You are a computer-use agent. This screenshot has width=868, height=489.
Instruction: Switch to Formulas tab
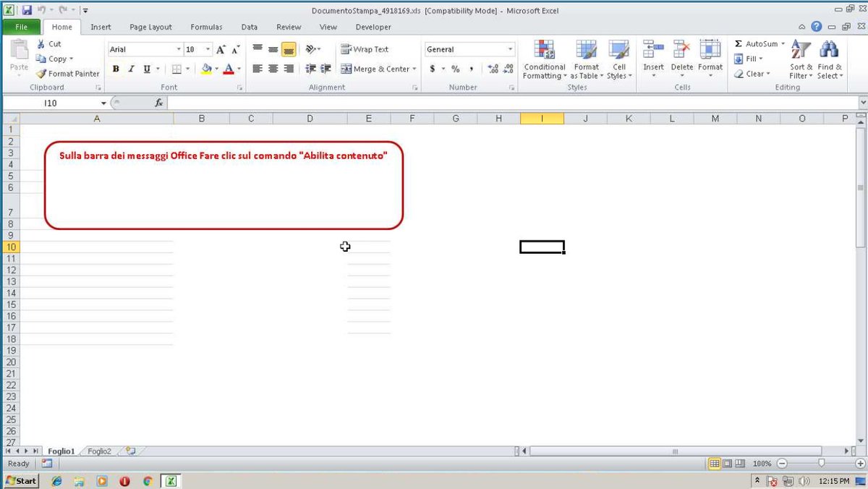click(206, 27)
